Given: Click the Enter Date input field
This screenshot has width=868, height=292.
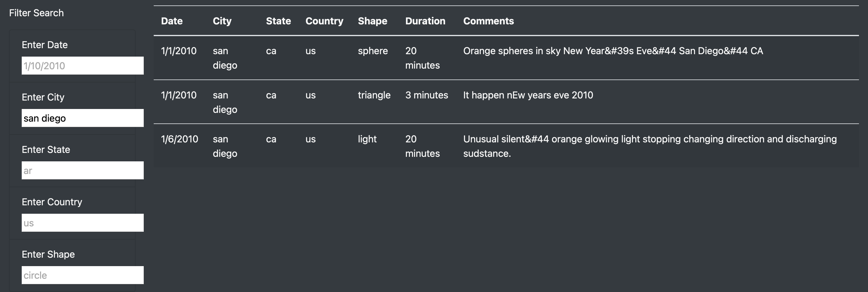Looking at the screenshot, I should pyautogui.click(x=82, y=66).
